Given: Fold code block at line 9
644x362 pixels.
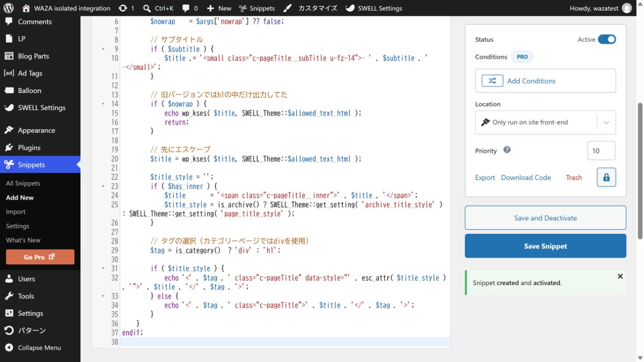Looking at the screenshot, I should [103, 49].
